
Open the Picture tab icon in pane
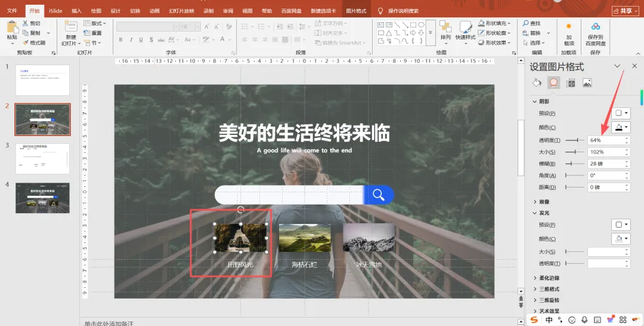click(x=587, y=82)
